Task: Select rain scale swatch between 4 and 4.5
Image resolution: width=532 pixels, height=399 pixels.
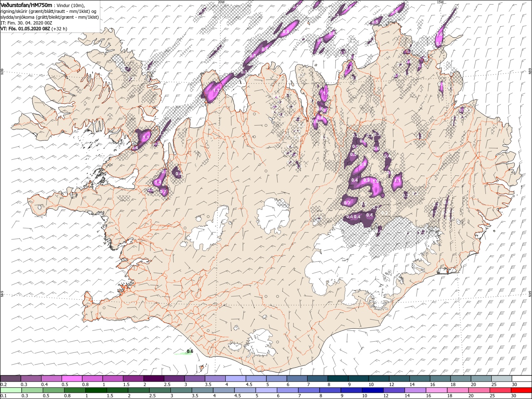Action: click(223, 390)
